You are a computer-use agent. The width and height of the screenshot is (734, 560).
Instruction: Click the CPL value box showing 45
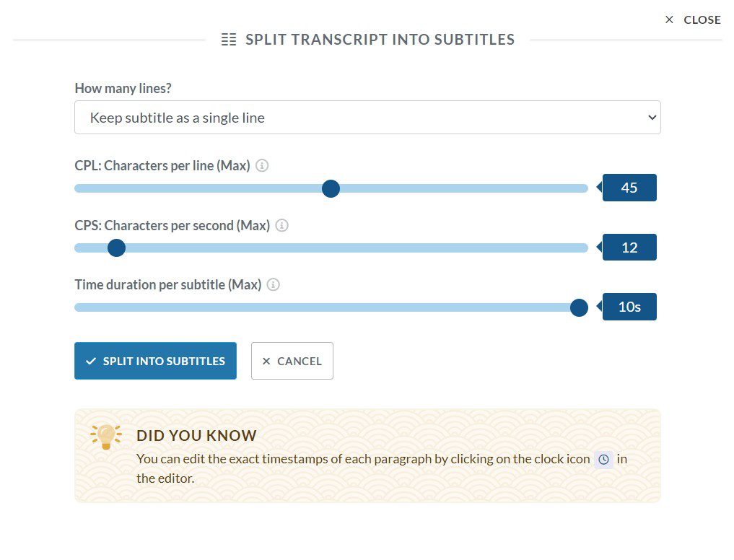(629, 188)
